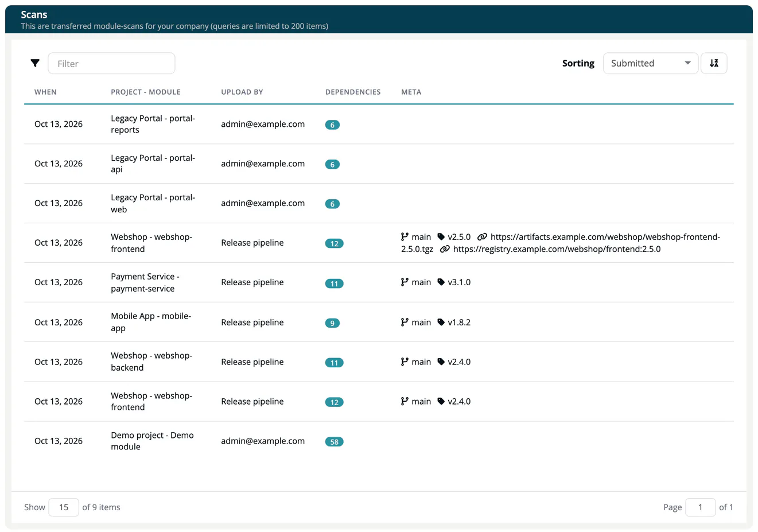
Task: Select the Mobile App - mobile-app row
Action: click(x=379, y=322)
